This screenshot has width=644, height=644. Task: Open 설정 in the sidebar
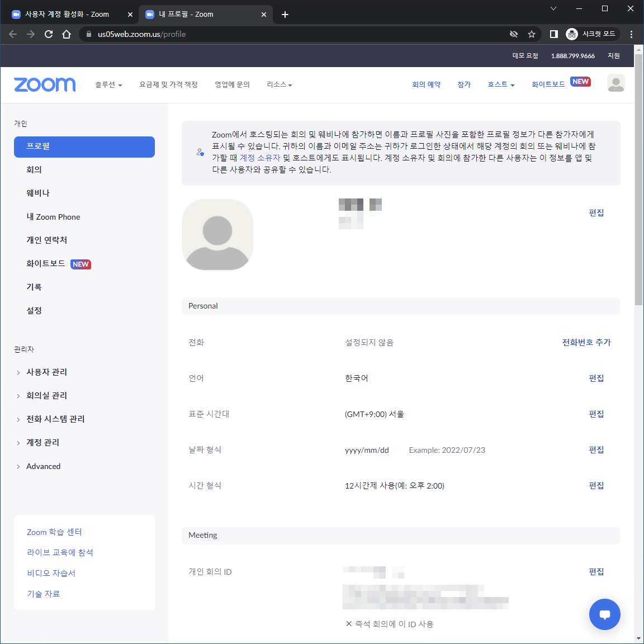click(x=34, y=310)
